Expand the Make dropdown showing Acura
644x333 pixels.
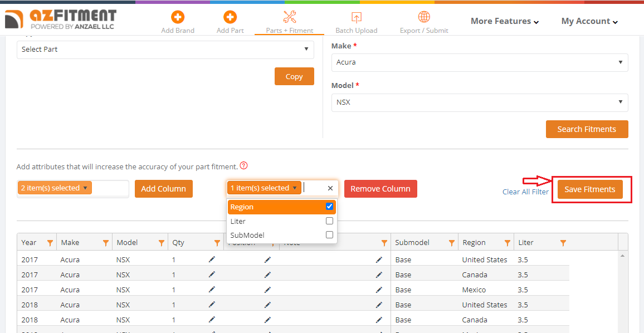(x=480, y=62)
